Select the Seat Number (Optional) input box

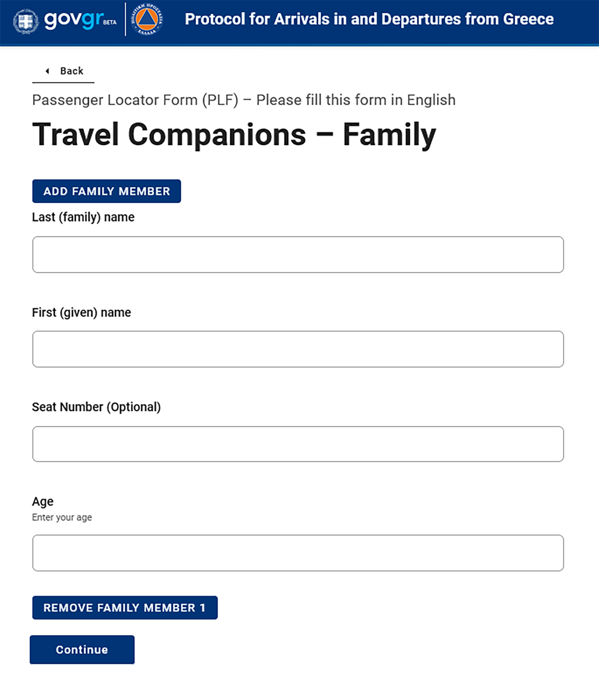click(298, 444)
